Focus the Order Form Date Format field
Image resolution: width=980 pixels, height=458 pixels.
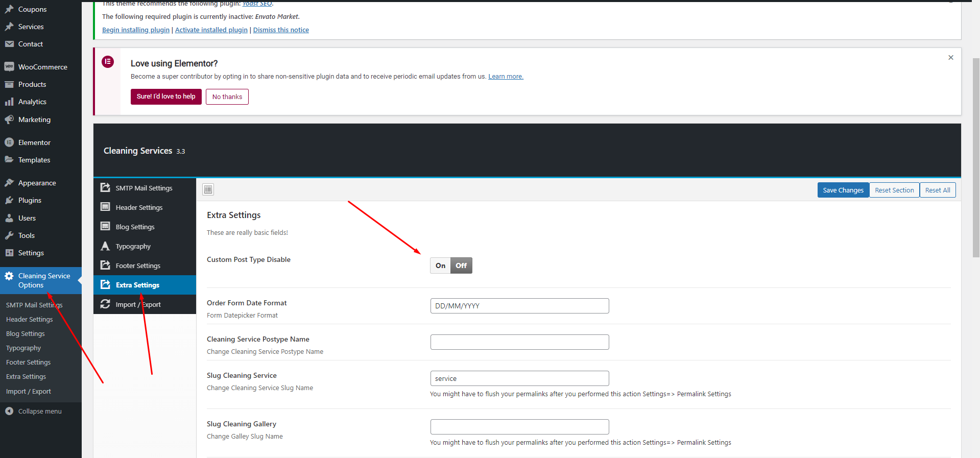pos(520,306)
